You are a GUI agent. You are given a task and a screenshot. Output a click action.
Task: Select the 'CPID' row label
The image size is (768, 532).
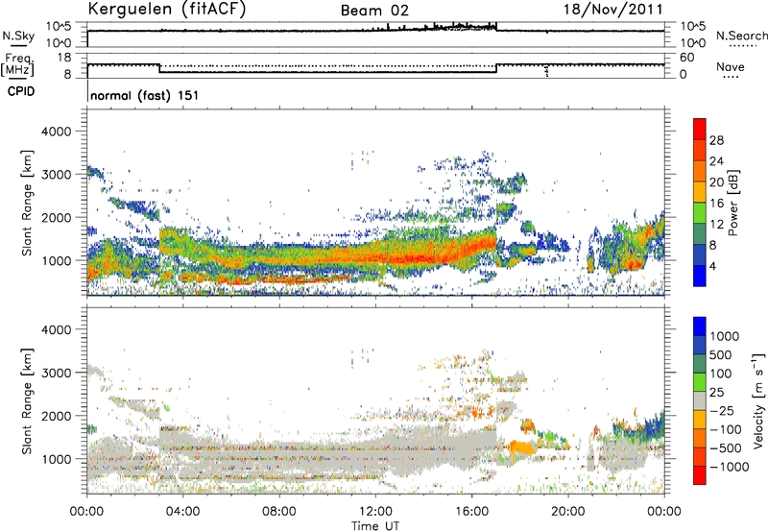point(21,91)
